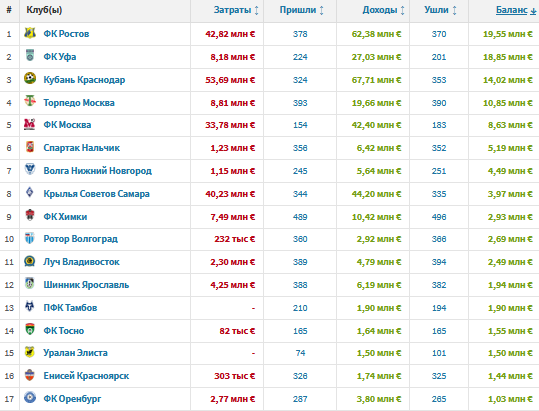
Task: Open the ФК Уфа club link
Action: point(59,57)
